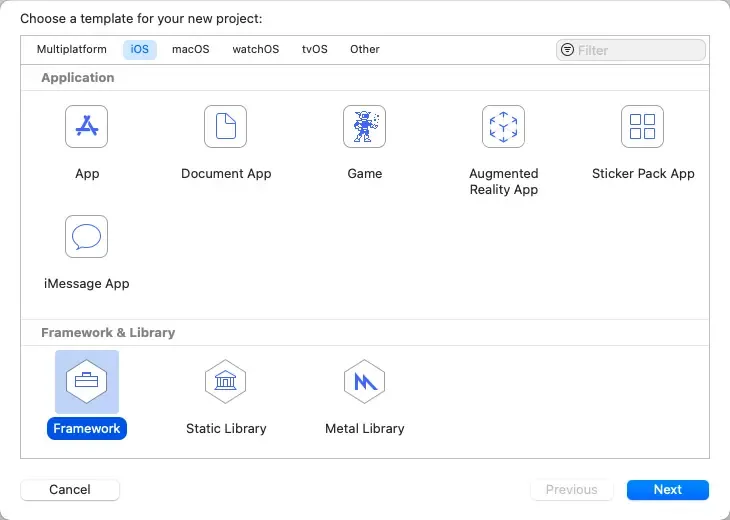Click the Next button

click(x=667, y=489)
